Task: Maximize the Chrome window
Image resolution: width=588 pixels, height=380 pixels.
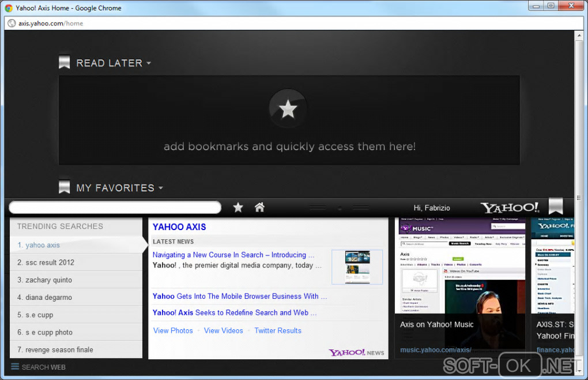Action: (x=551, y=6)
